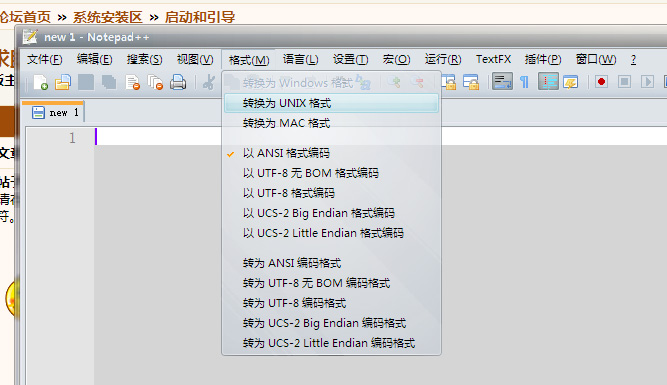Close the open 格式(M) menu

click(x=249, y=60)
